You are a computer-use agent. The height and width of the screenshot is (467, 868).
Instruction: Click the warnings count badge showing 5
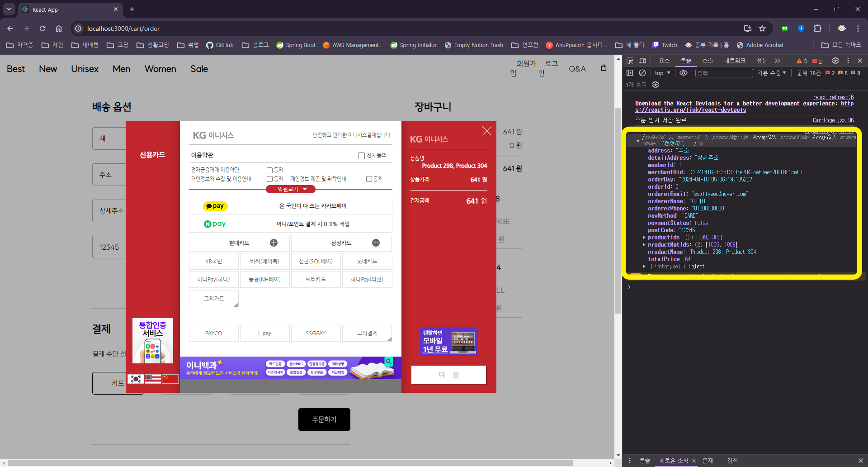point(802,61)
